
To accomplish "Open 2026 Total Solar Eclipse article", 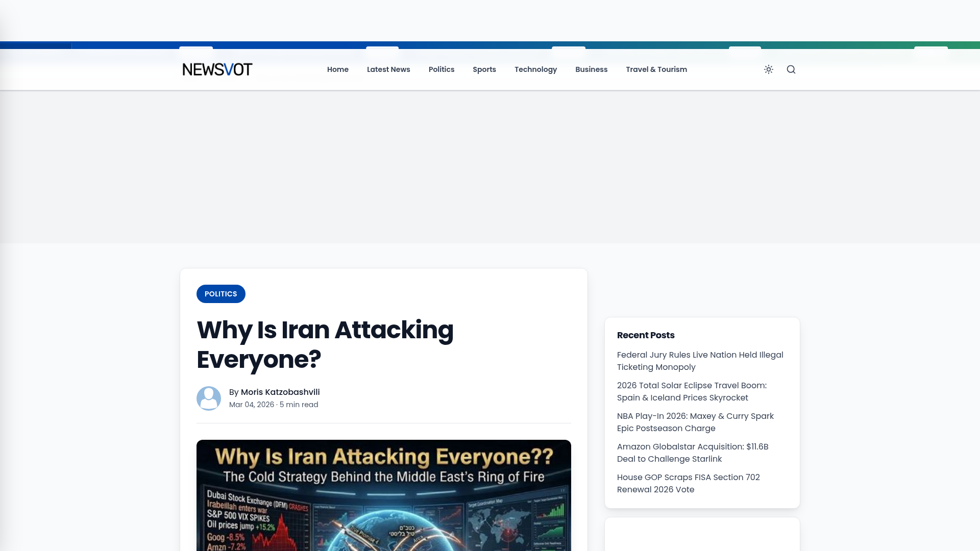I will click(x=692, y=391).
